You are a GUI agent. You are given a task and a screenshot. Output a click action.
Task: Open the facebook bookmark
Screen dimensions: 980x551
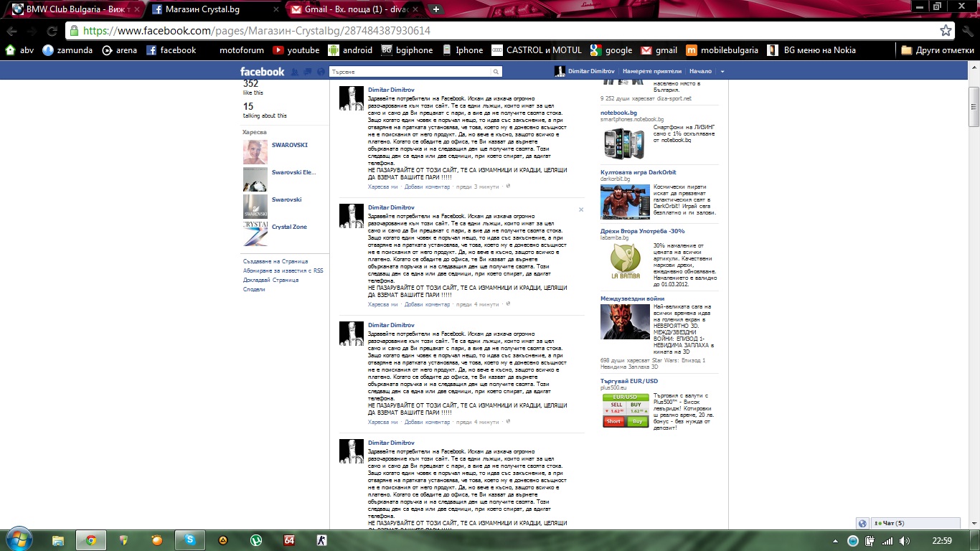(x=171, y=50)
